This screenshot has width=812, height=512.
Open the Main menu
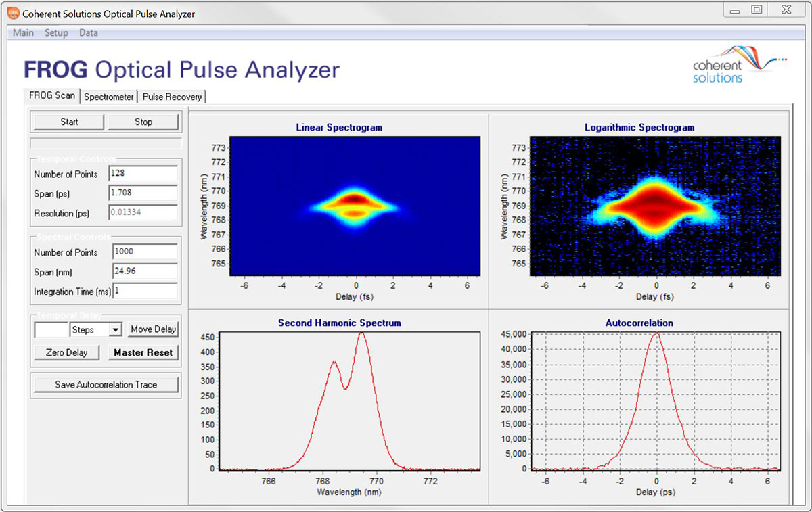23,32
